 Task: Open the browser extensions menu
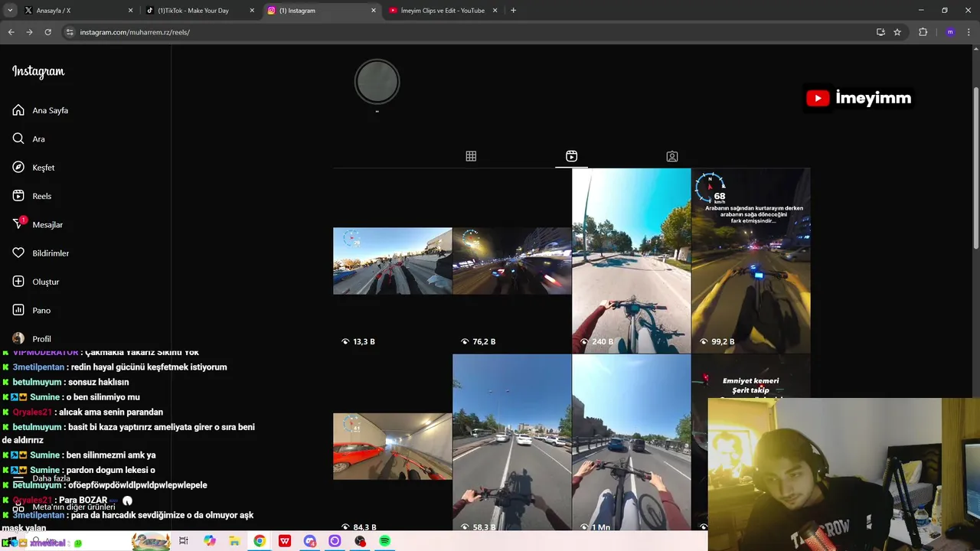pos(923,32)
